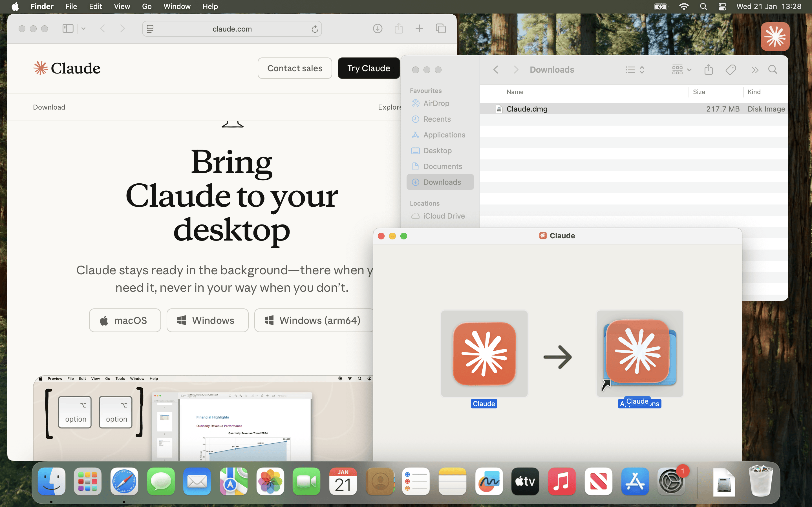Open a new tab with the plus icon

point(420,28)
